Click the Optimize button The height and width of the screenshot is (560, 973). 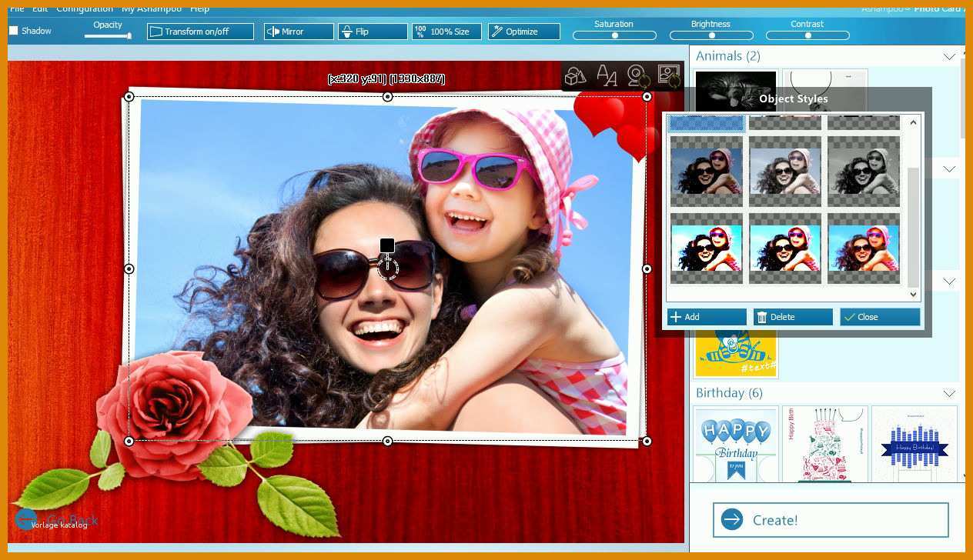point(524,32)
